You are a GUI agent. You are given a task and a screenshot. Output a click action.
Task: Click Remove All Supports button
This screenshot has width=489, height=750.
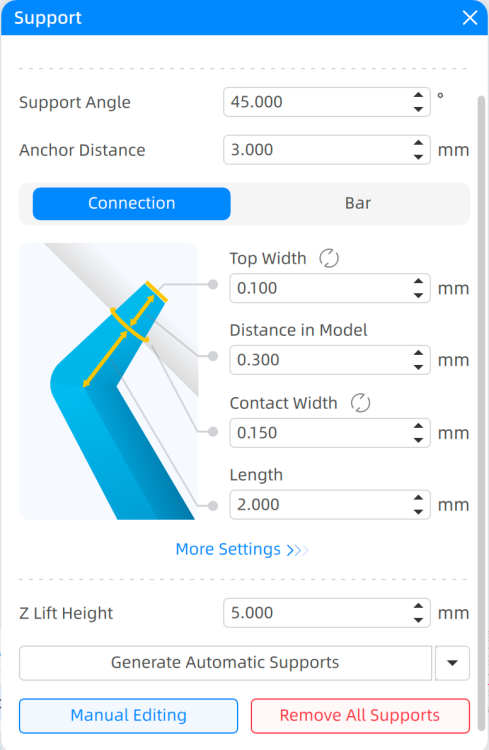[x=360, y=716]
